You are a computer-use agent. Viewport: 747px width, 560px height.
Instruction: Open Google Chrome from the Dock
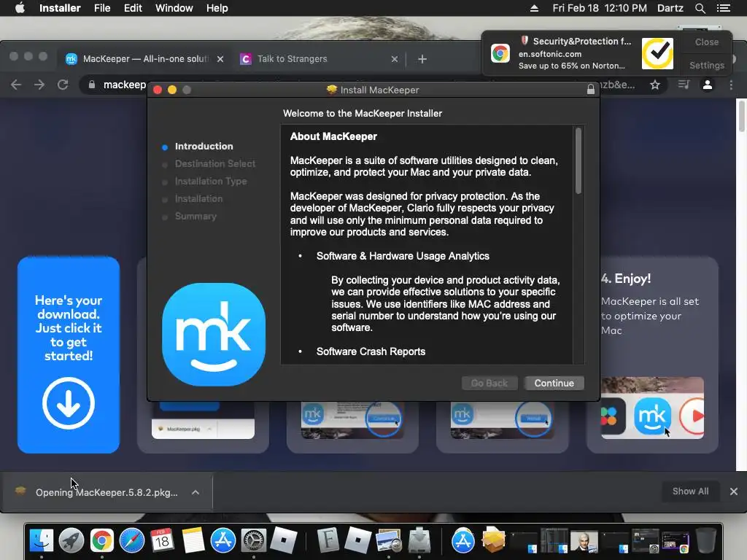102,540
